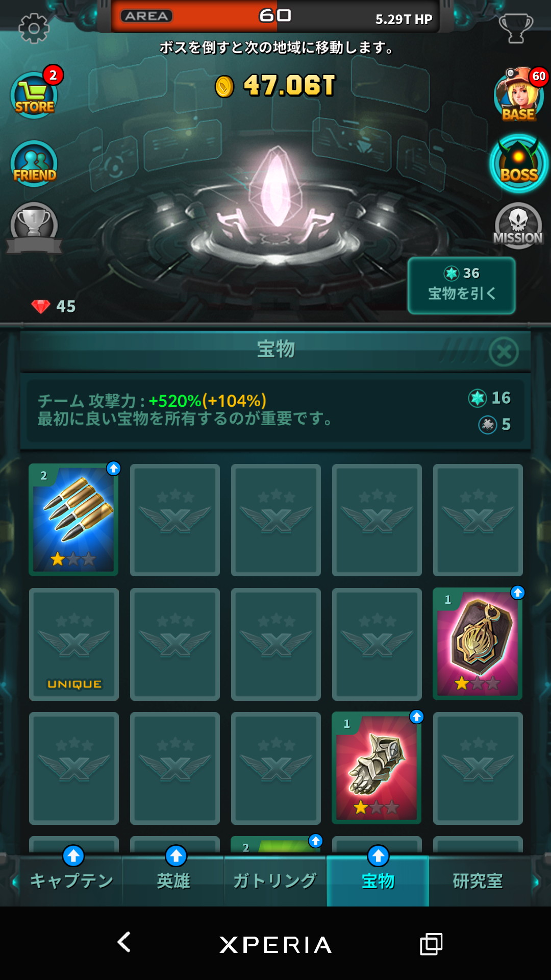Click the 宝物を引く draw treasure button
The image size is (551, 980).
click(x=461, y=285)
